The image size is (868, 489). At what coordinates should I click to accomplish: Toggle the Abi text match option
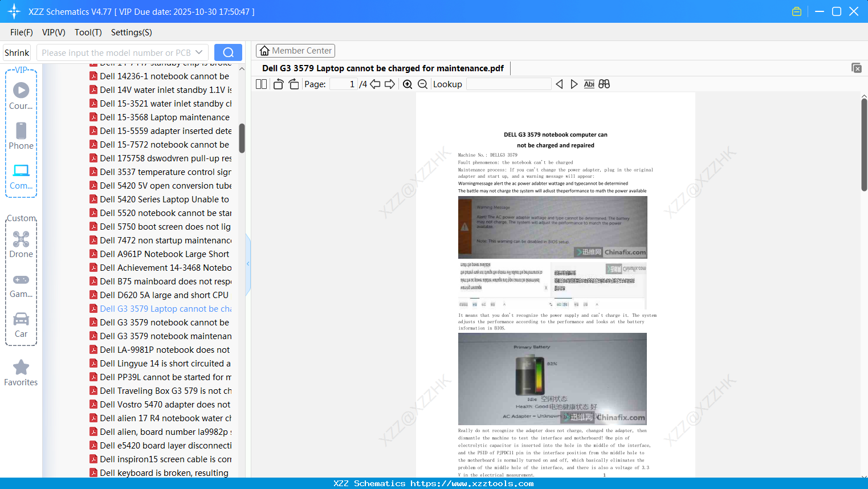coord(589,84)
